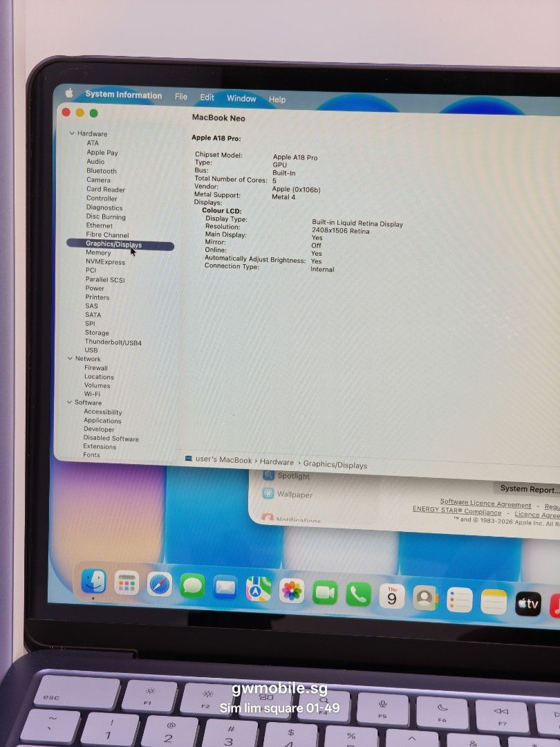Select Parallel SCSI in the sidebar
560x747 pixels.
105,279
